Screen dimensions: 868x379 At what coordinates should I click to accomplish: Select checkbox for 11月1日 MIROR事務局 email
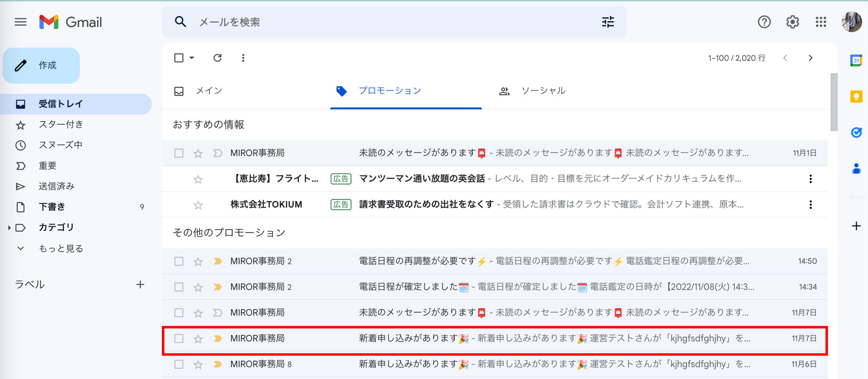coord(179,153)
